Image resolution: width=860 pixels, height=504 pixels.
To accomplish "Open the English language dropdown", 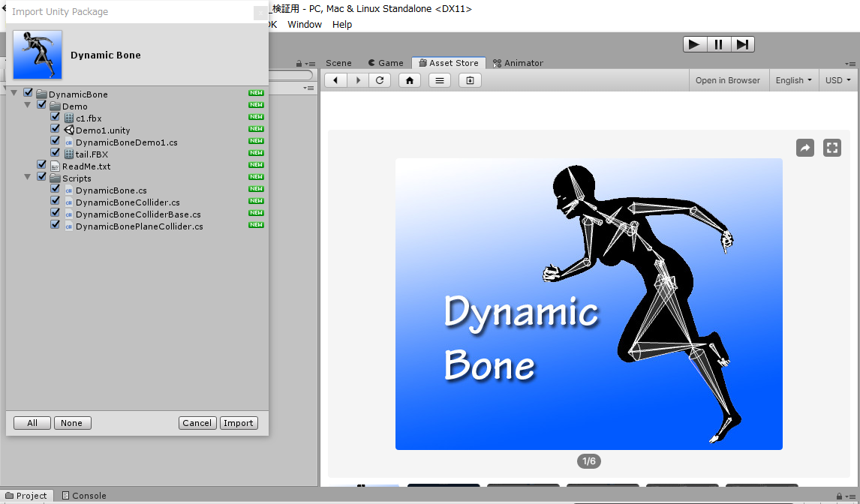I will coord(794,80).
